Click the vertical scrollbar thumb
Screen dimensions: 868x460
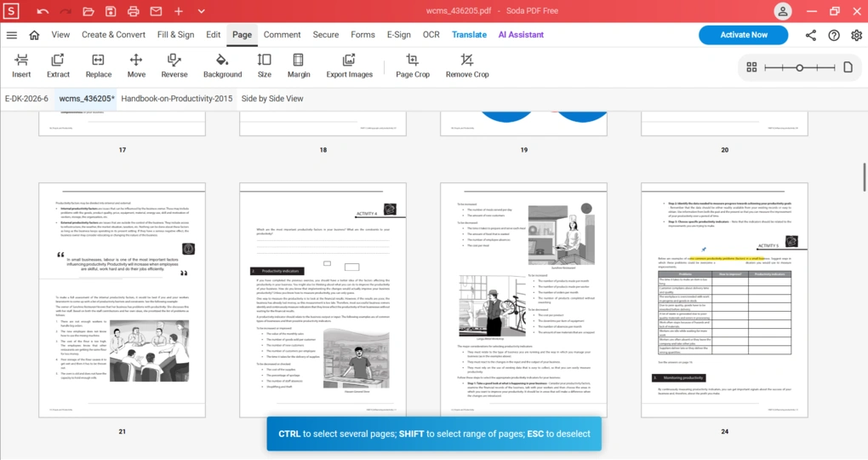(x=864, y=177)
